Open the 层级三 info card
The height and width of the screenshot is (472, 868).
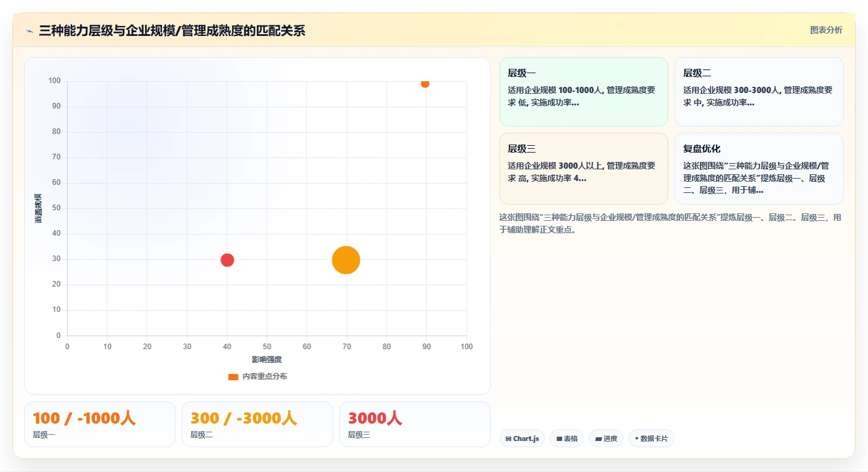[583, 169]
